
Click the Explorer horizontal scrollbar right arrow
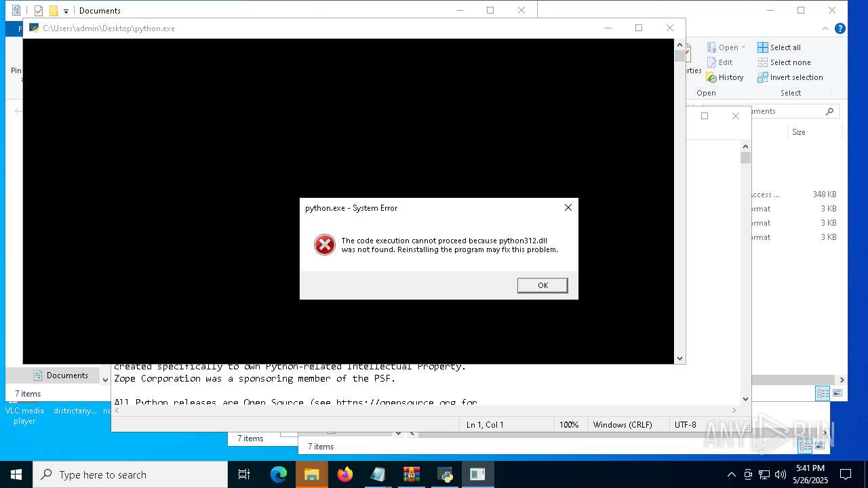coord(842,380)
